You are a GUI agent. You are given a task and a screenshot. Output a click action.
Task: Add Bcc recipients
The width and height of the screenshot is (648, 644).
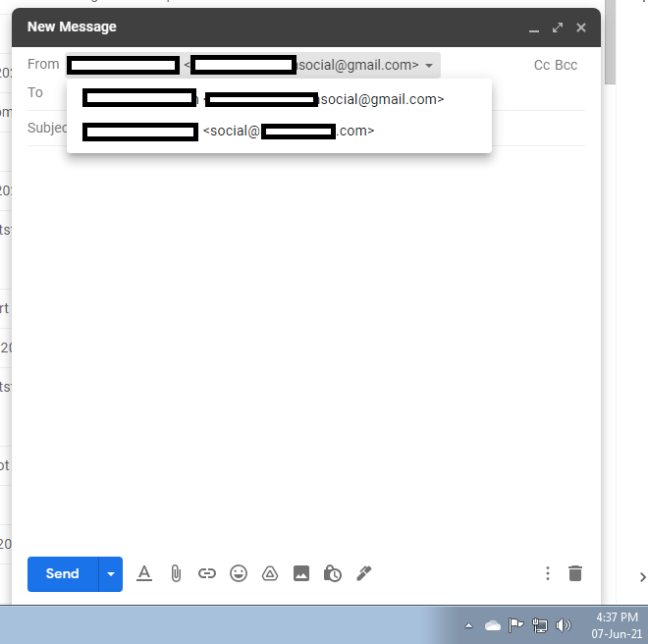[567, 65]
